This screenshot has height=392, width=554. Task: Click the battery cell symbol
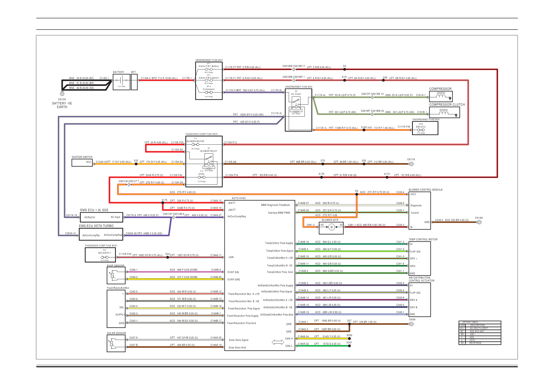click(121, 80)
